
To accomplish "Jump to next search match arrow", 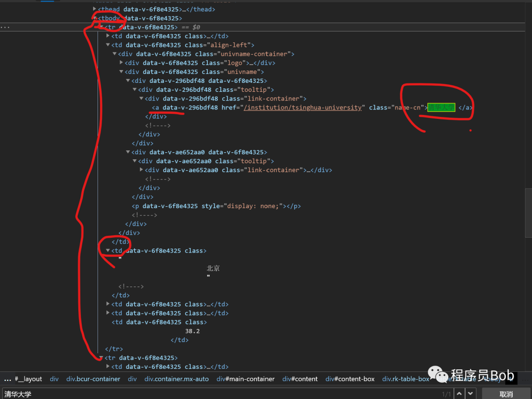I will 470,394.
